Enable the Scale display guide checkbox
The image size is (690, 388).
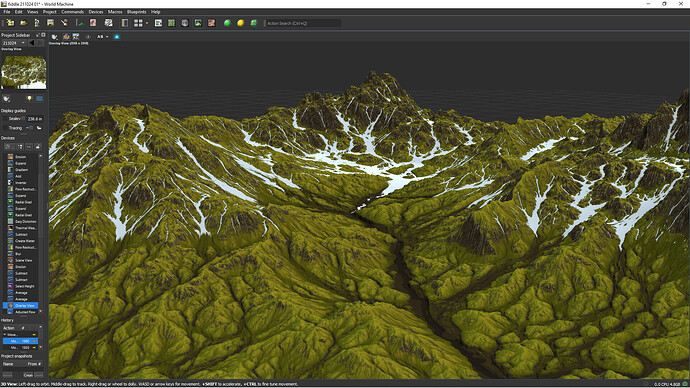tap(5, 119)
